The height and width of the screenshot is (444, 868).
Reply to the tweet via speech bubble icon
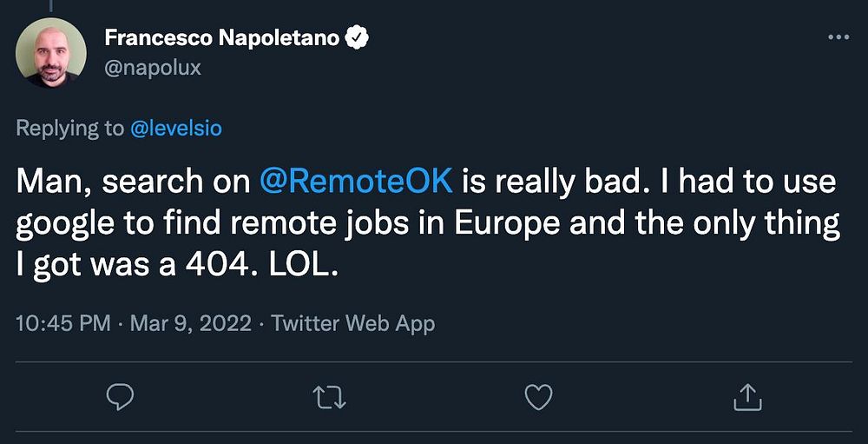(119, 398)
